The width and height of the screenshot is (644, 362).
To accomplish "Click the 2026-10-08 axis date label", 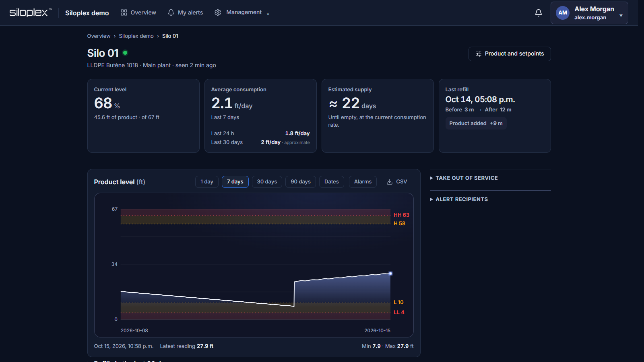I will [x=134, y=331].
